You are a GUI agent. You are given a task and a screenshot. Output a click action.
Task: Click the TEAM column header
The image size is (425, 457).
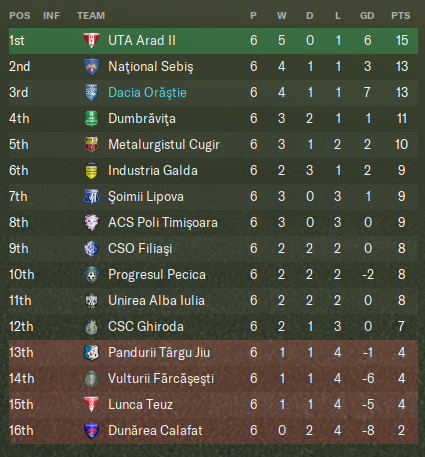pyautogui.click(x=91, y=16)
